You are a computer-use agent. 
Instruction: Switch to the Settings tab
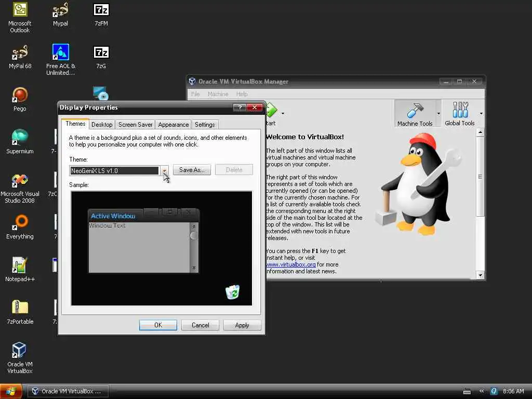205,125
